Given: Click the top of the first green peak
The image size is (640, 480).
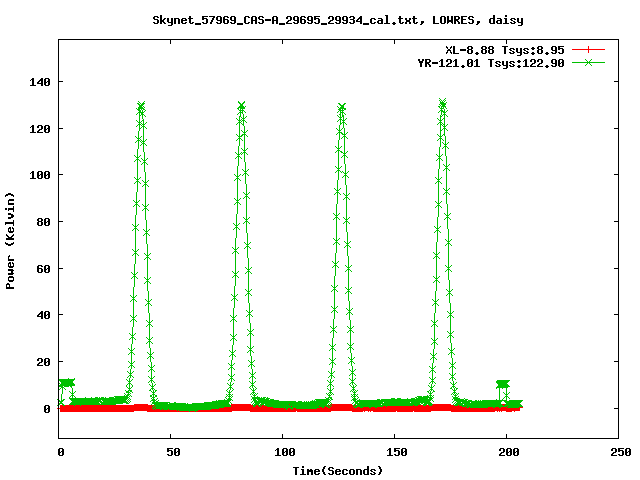Looking at the screenshot, I should coord(141,106).
